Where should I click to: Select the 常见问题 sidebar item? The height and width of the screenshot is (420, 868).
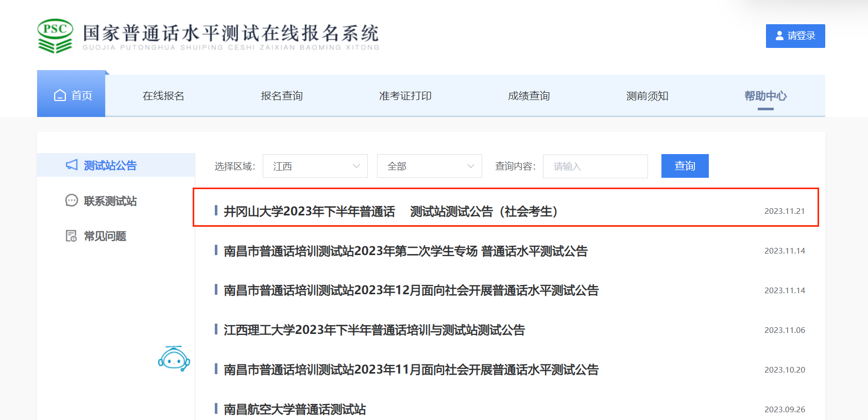coord(105,236)
